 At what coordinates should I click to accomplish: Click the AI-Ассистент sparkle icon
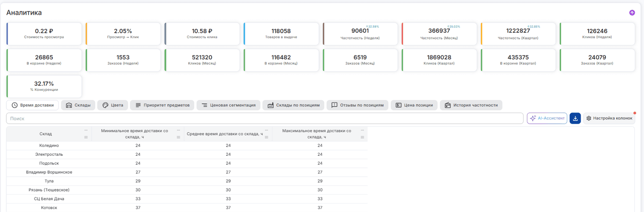533,118
